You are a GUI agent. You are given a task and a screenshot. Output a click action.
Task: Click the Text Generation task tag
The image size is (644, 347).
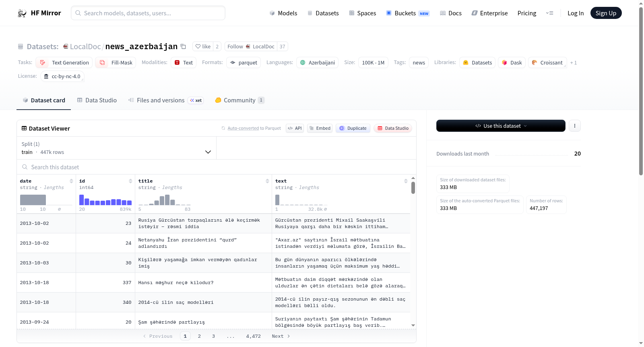click(64, 62)
